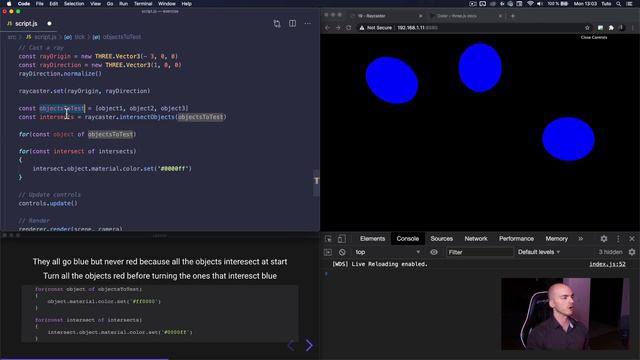Viewport: 640px width, 360px height.
Task: Open the browser three-dot menu
Action: (x=633, y=28)
